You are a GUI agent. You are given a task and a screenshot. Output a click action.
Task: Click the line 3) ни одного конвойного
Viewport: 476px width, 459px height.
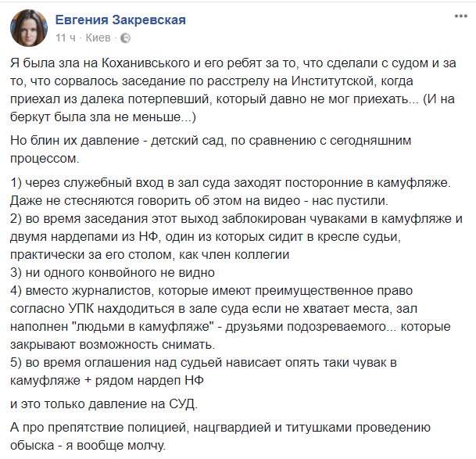point(113,272)
